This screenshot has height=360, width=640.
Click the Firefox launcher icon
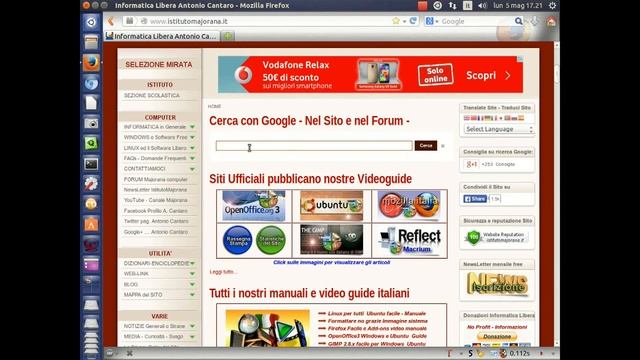(x=91, y=62)
